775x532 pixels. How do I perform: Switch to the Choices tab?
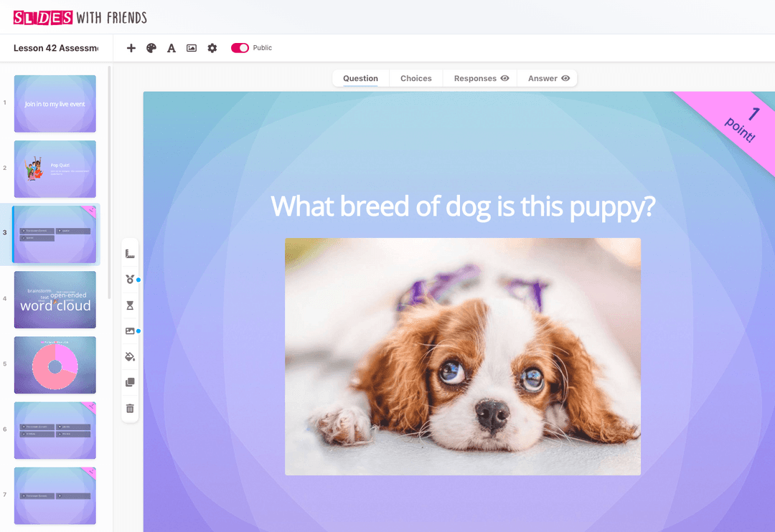(415, 77)
